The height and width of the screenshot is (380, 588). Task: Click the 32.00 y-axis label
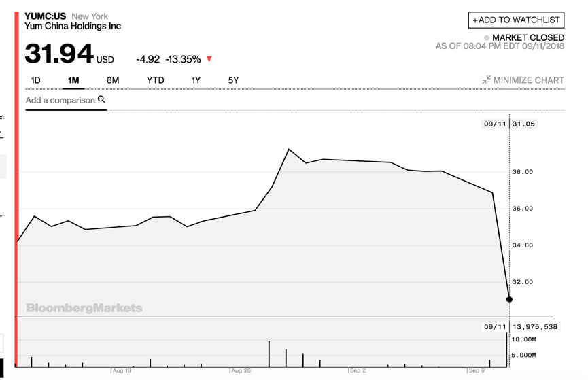522,282
